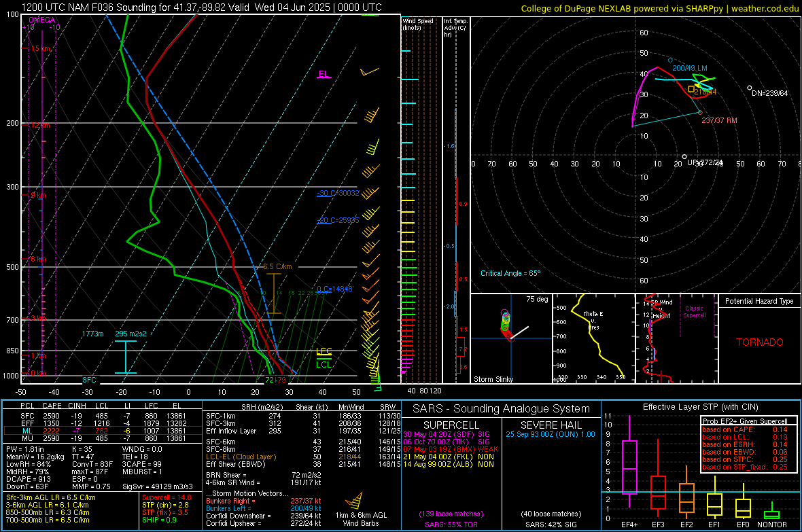Click the based on CAPE: 0.14 row
The width and height of the screenshot is (802, 532).
click(x=745, y=429)
